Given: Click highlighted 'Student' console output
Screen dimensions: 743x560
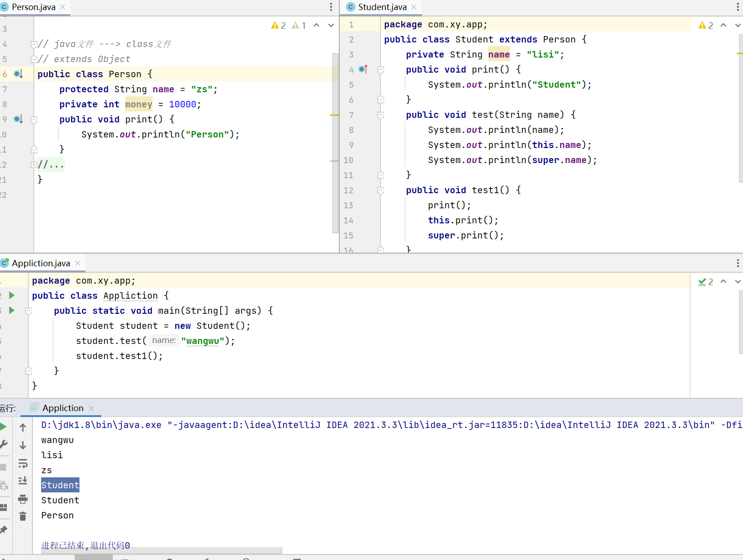Looking at the screenshot, I should pyautogui.click(x=60, y=485).
